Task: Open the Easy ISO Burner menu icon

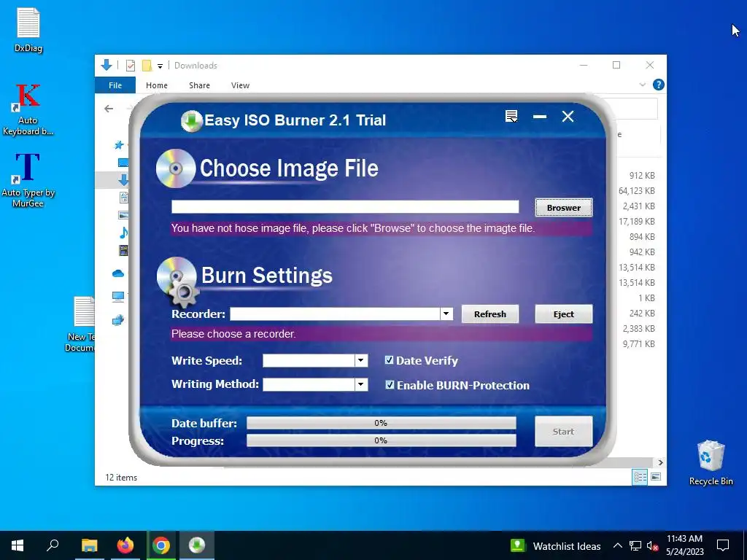Action: (x=511, y=116)
